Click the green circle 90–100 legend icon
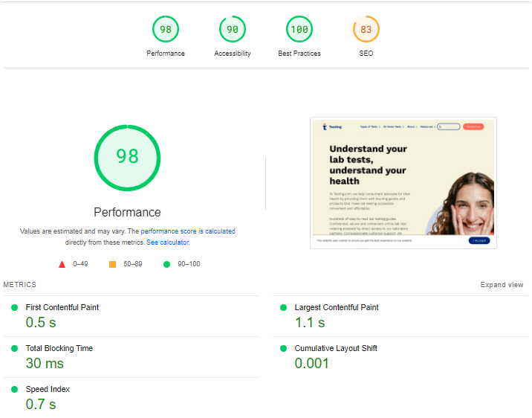 (166, 264)
